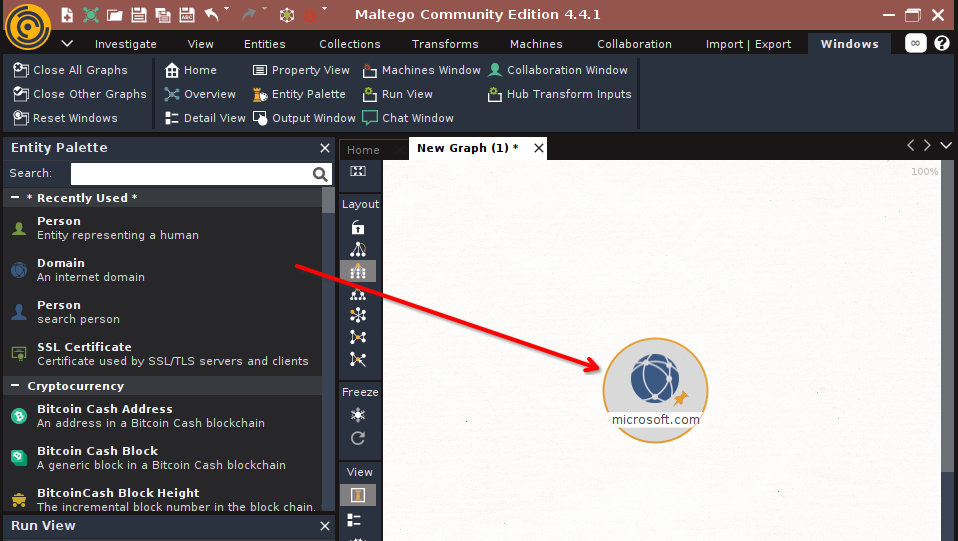Close the Entity Palette panel
The width and height of the screenshot is (958, 541).
tap(325, 148)
